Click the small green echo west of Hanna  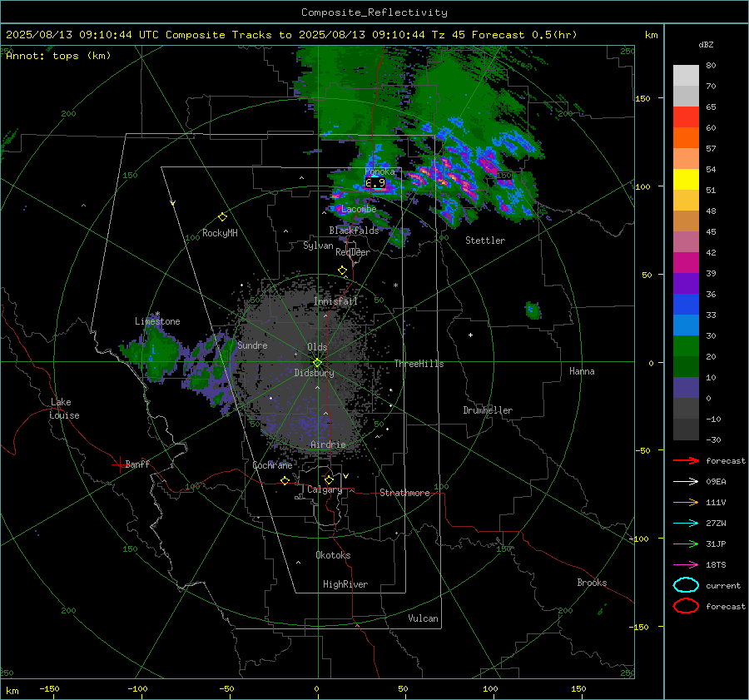pos(533,310)
